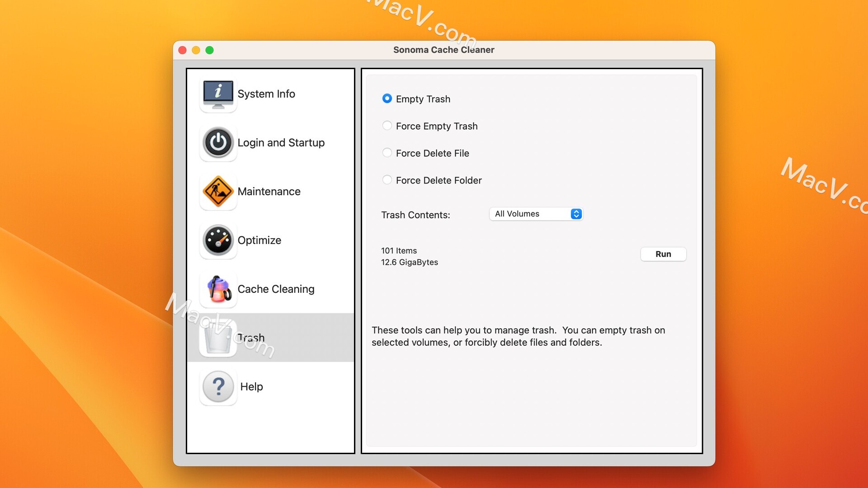Open the System Info monitor icon
The image size is (868, 488).
(x=218, y=94)
